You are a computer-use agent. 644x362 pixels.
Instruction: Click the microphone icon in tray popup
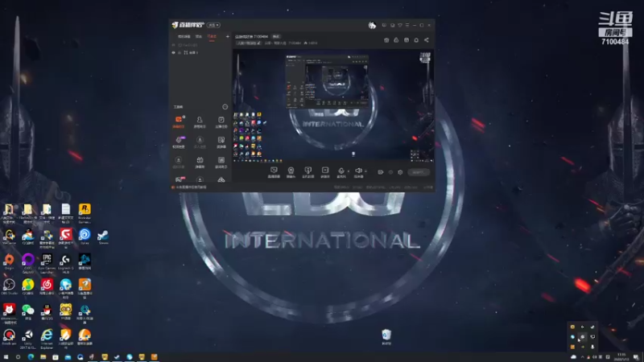592,347
